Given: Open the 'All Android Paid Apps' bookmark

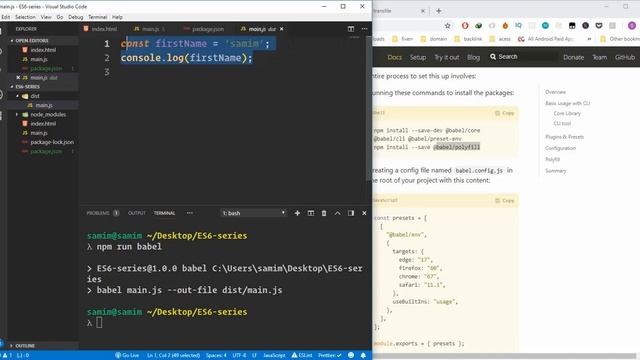Looking at the screenshot, I should (546, 39).
